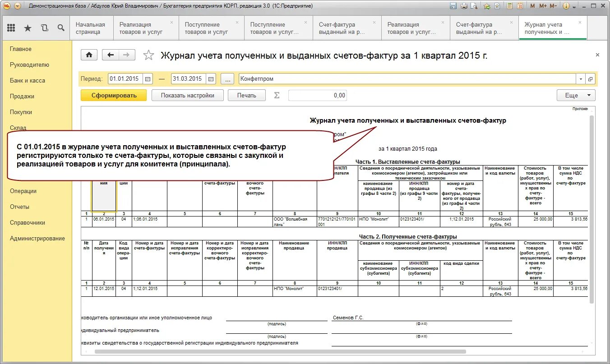Click the sum sigma icon
This screenshot has height=364, width=610.
pos(277,95)
